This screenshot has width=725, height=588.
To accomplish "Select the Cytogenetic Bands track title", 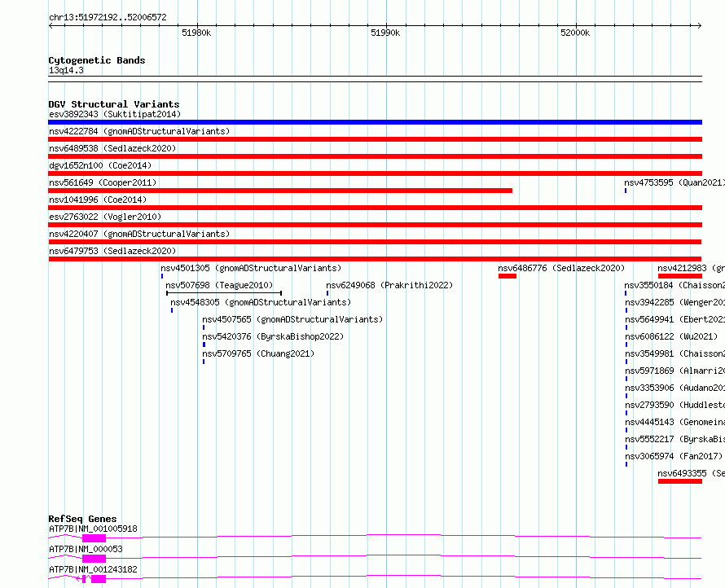I will tap(97, 60).
